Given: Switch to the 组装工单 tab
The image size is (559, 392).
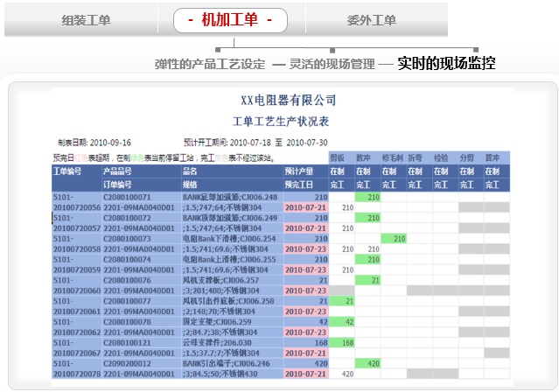Looking at the screenshot, I should point(87,19).
